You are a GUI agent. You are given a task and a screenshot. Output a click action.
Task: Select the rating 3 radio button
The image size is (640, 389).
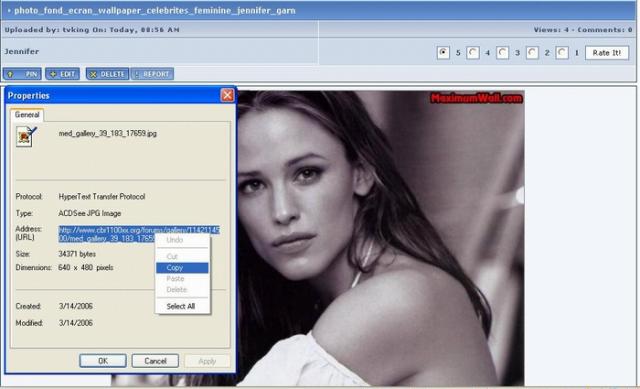502,53
